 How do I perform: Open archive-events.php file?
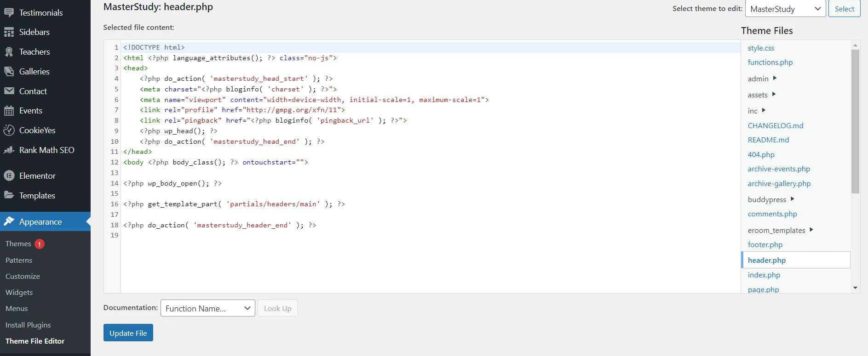(779, 169)
